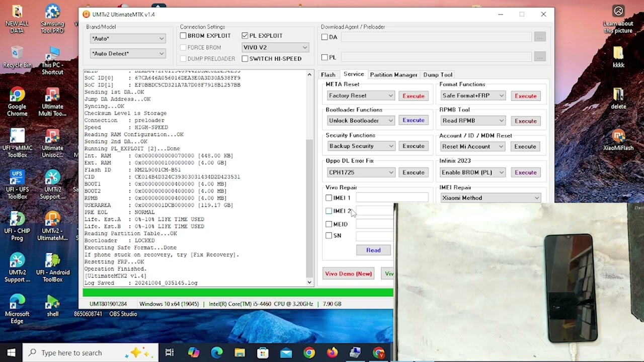Expand Safe Format+FRP dropdown
Image resolution: width=644 pixels, height=362 pixels.
[472, 96]
